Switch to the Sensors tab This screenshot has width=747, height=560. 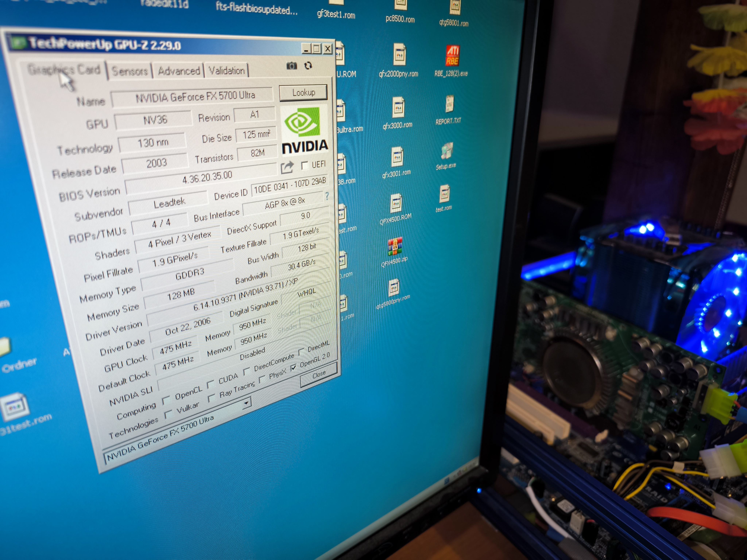tap(130, 71)
